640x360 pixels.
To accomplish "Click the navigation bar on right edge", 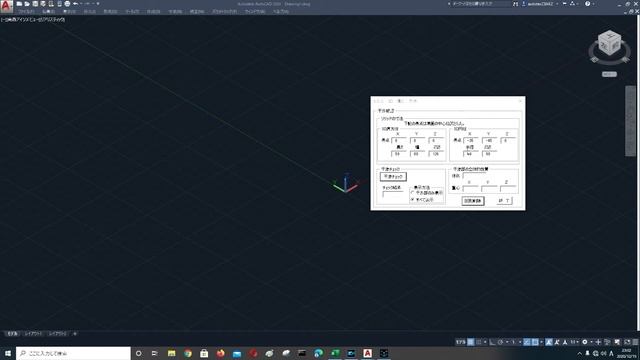I will [x=630, y=120].
